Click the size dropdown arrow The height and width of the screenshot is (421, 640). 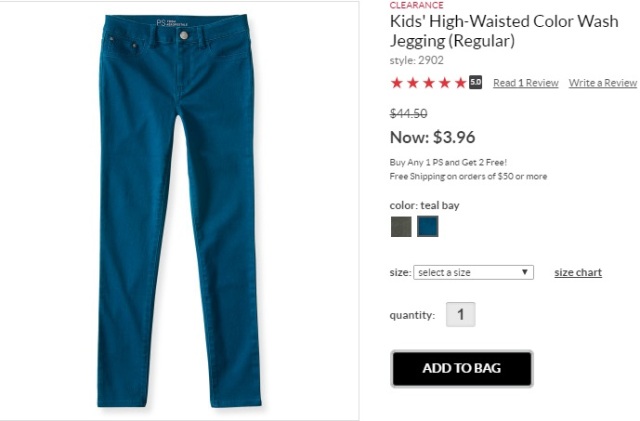pyautogui.click(x=525, y=272)
